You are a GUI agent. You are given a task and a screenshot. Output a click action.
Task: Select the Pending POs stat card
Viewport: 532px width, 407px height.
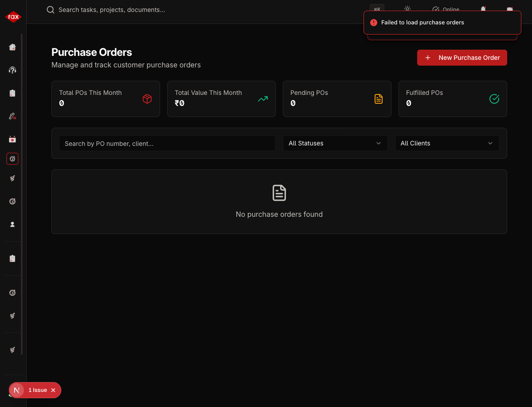[337, 99]
